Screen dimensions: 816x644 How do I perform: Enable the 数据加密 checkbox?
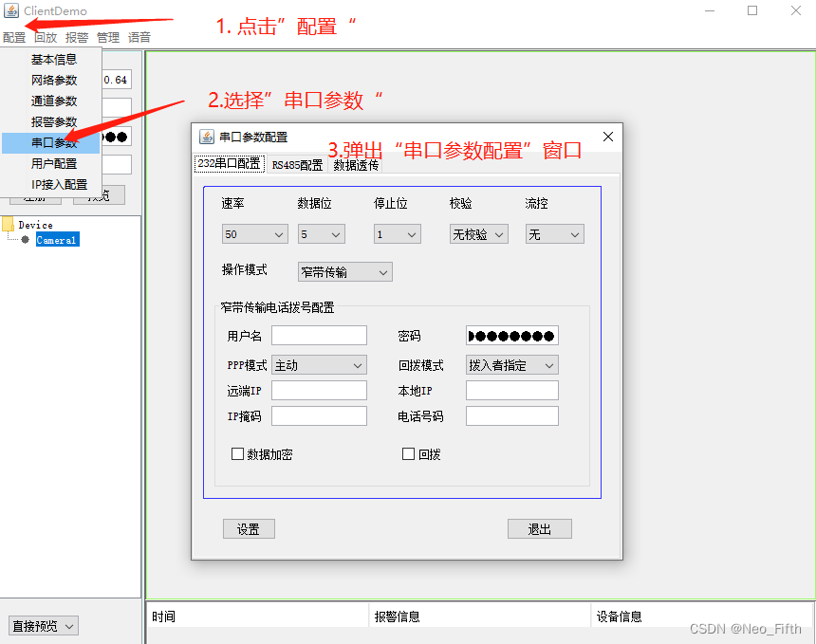pyautogui.click(x=237, y=453)
